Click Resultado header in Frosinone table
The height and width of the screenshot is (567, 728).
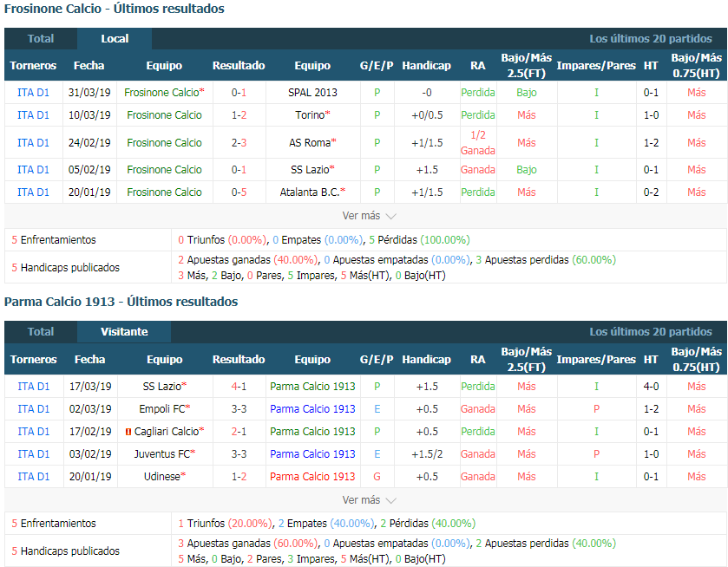pyautogui.click(x=239, y=65)
